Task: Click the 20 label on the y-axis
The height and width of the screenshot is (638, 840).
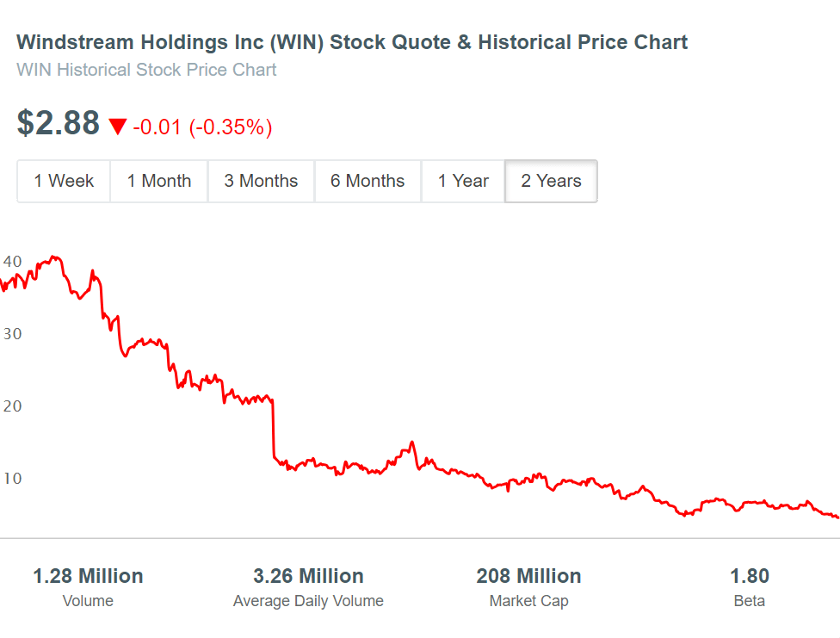Action: click(x=12, y=406)
